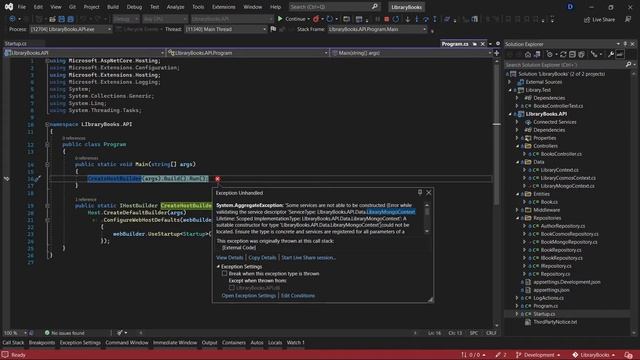Click the split editor icon above the scrollbar
This screenshot has height=360, width=640.
pos(496,53)
